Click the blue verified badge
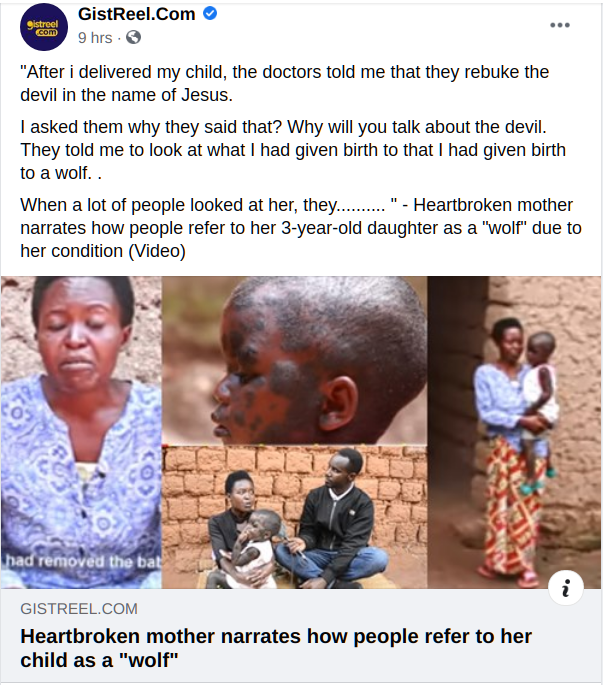The image size is (603, 685). point(210,14)
